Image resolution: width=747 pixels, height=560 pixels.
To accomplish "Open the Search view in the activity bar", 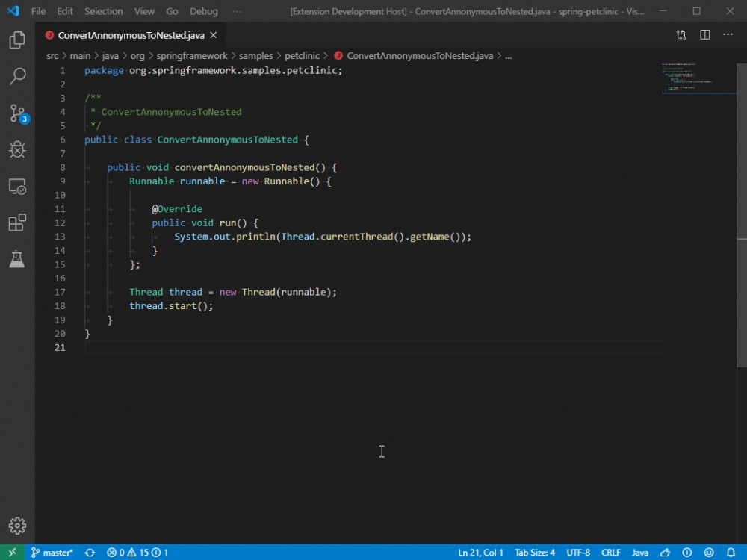I will point(17,76).
